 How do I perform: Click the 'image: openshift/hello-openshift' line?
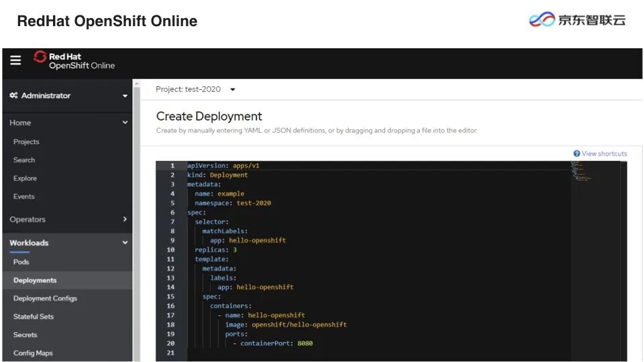click(x=286, y=324)
